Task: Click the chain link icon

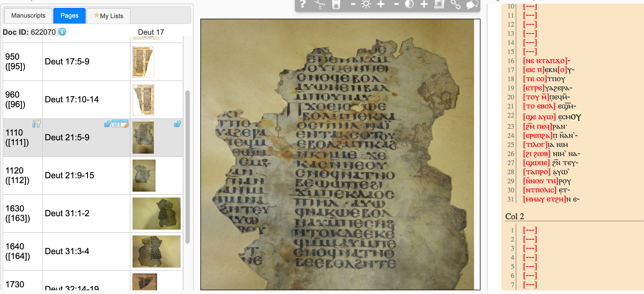Action: point(456,4)
